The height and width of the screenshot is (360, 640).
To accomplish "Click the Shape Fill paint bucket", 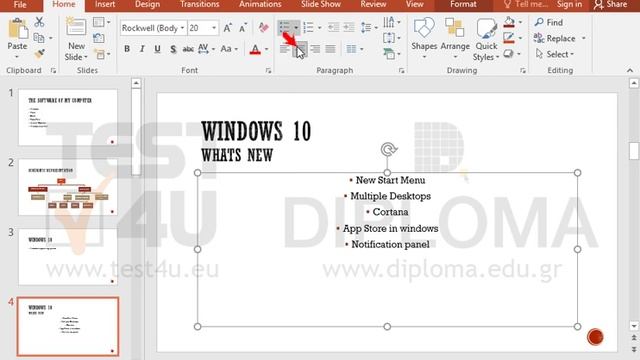I will coord(509,22).
